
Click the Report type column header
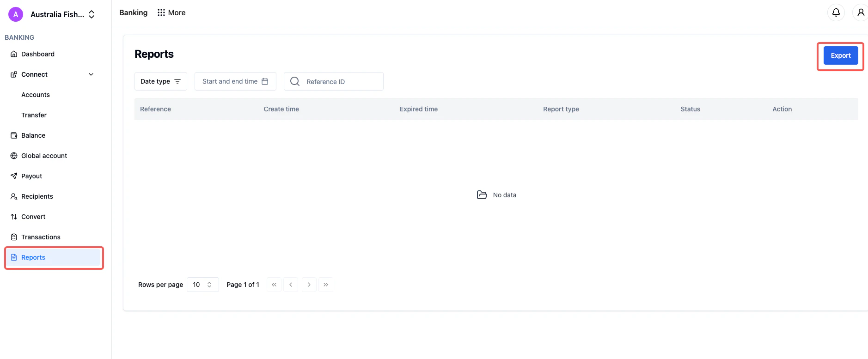coord(561,109)
